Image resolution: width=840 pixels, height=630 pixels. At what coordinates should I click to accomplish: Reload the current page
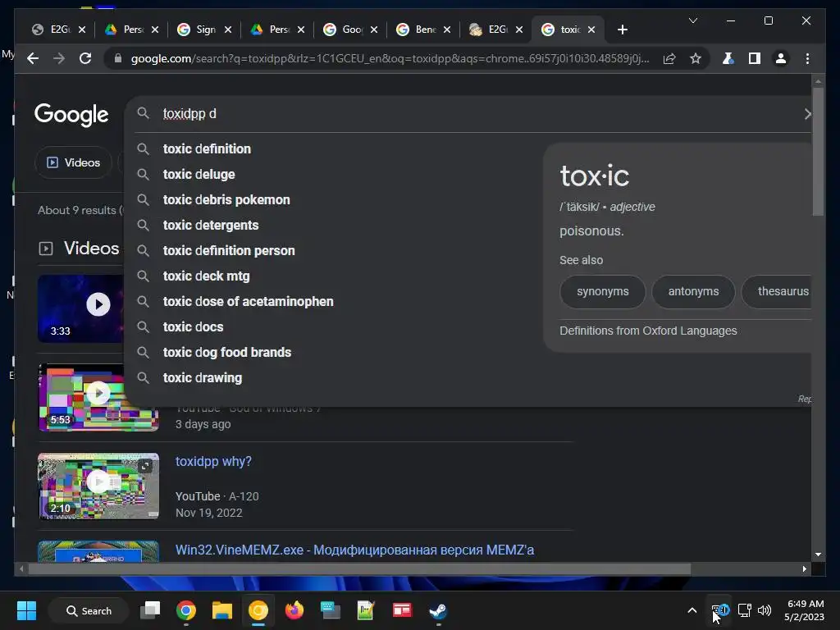pyautogui.click(x=85, y=58)
